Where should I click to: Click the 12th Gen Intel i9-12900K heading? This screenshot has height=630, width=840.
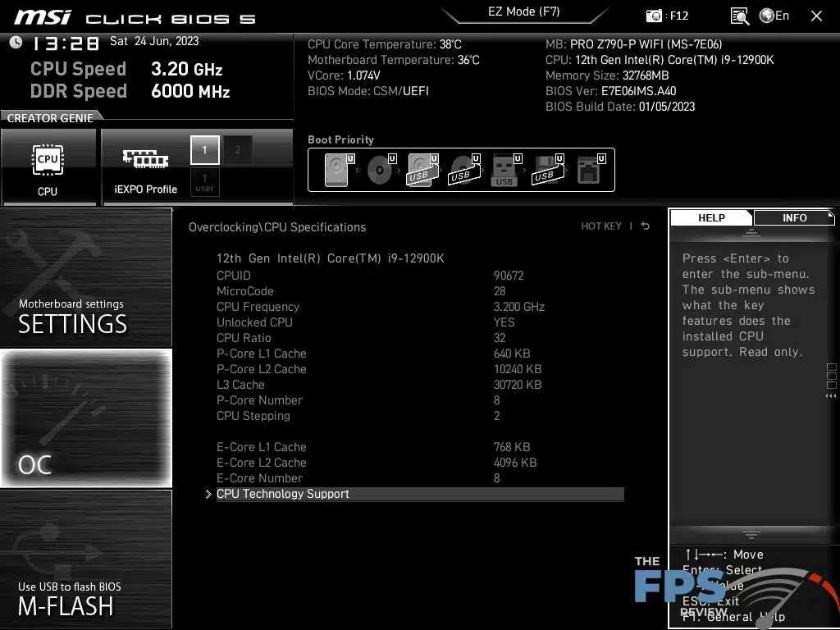coord(330,258)
